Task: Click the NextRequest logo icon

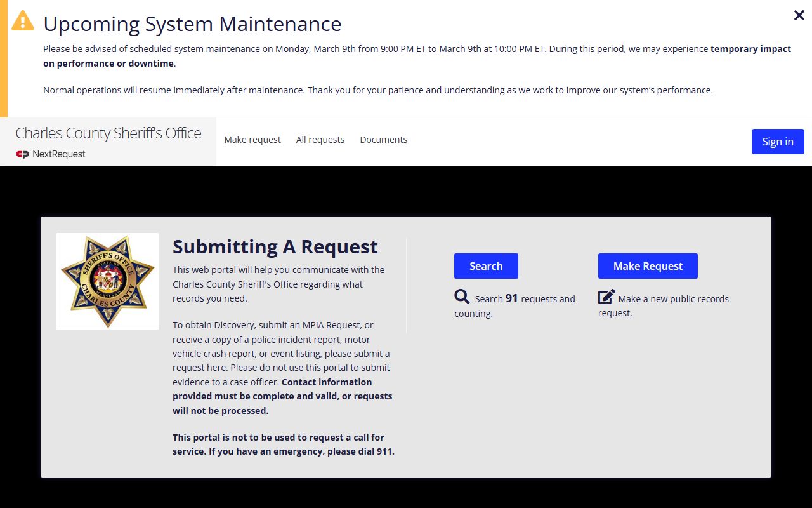Action: coord(23,154)
